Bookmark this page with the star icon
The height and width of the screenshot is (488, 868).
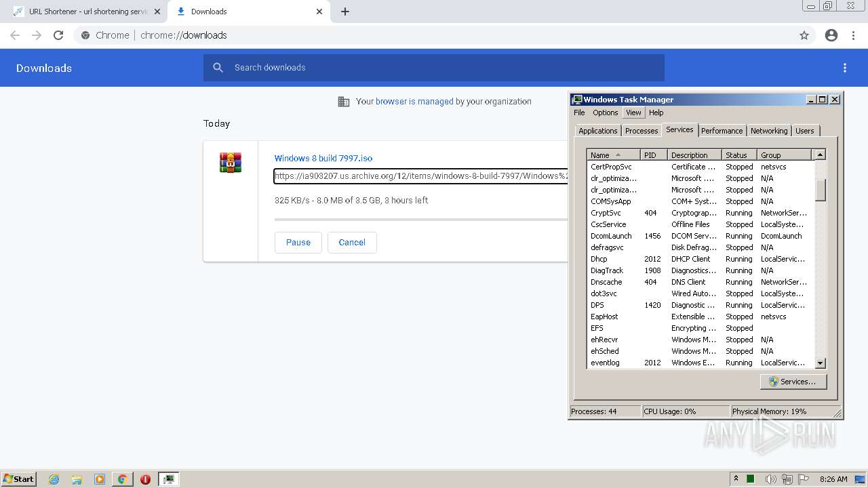(x=804, y=35)
